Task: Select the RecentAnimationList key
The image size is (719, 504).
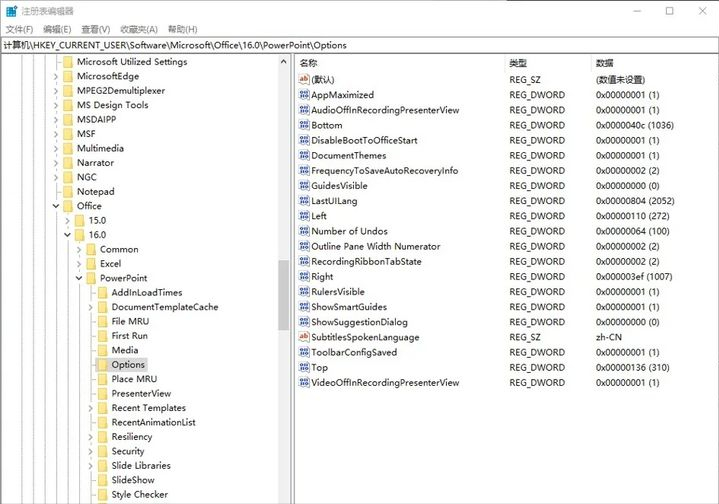Action: click(x=153, y=422)
